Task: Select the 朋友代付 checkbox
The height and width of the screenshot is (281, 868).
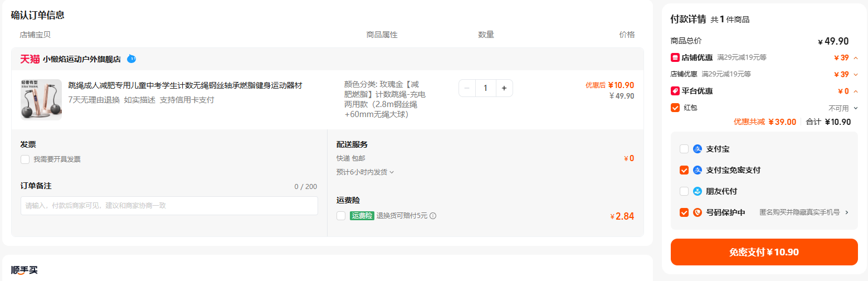Action: (x=684, y=191)
